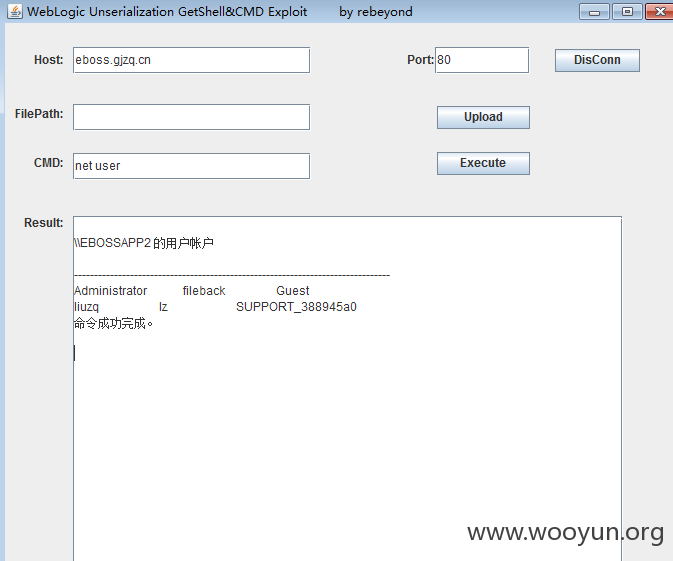Screen dimensions: 673x561
Task: Click the Java icon in the title bar
Action: pos(14,12)
